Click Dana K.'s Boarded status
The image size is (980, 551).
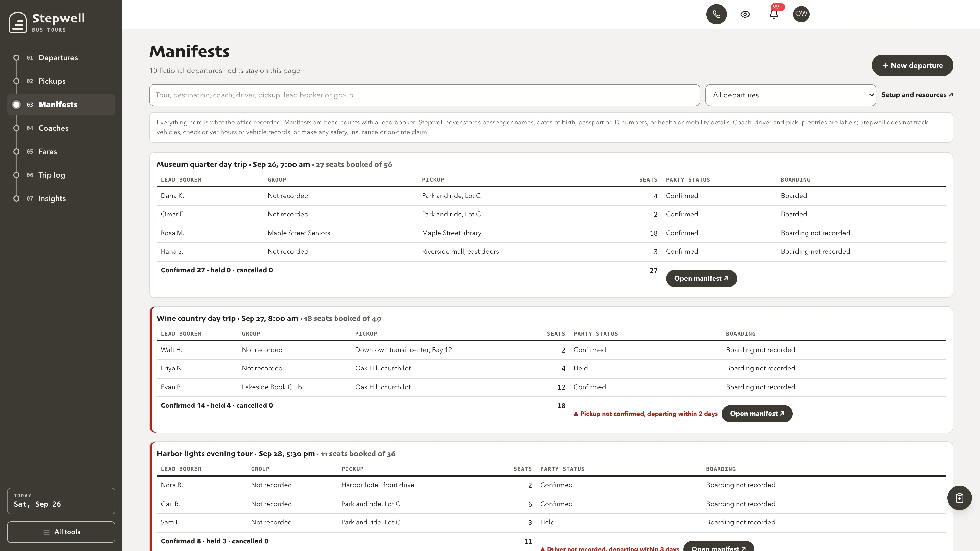click(x=794, y=196)
